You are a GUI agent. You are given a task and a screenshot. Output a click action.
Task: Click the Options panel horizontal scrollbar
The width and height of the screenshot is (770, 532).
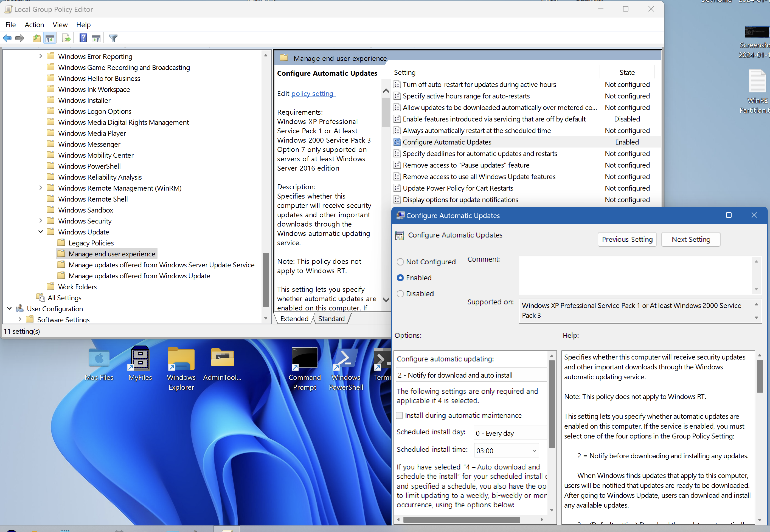pyautogui.click(x=461, y=520)
